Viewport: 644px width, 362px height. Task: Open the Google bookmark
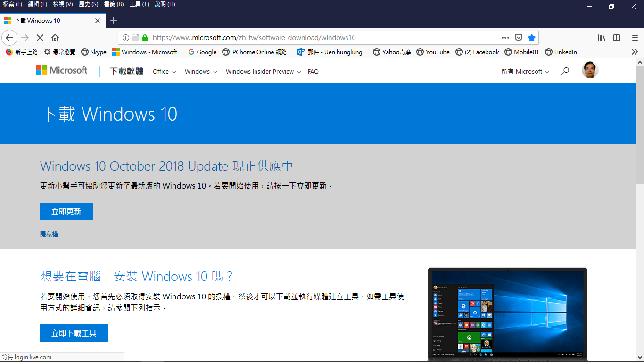point(202,52)
